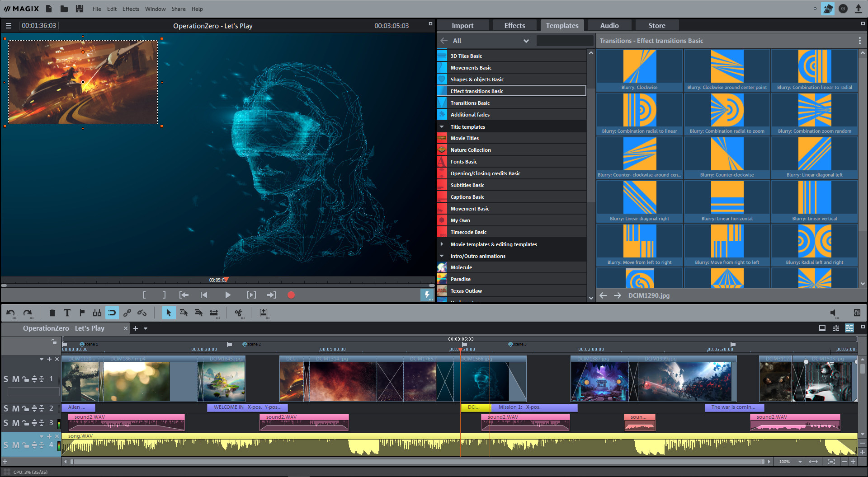Mute track 2 with its M button
The height and width of the screenshot is (477, 868).
[15, 408]
